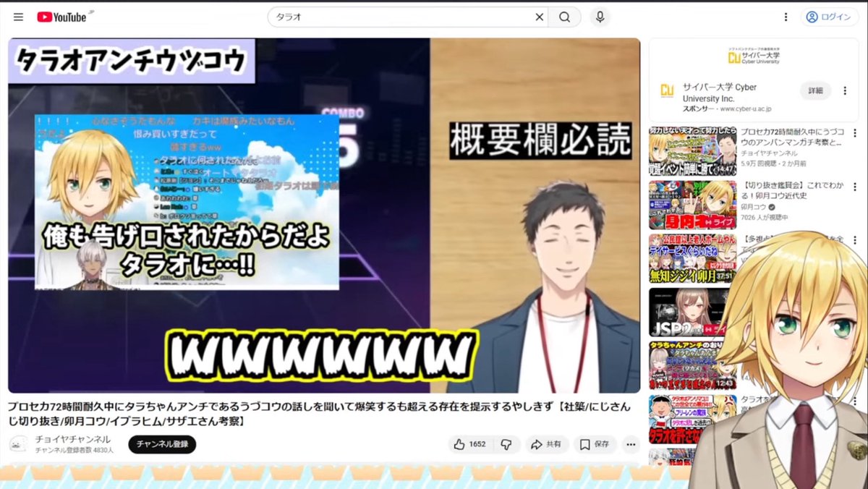868x489 pixels.
Task: Dislike the video with thumbs-down icon
Action: point(506,444)
